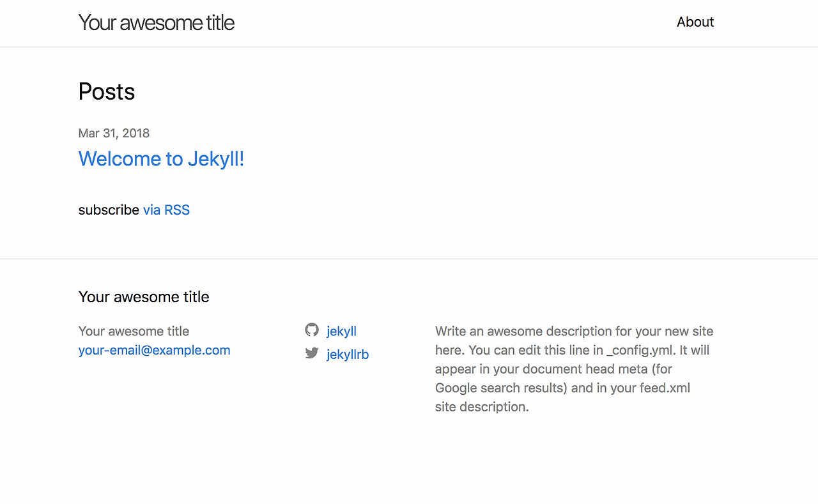This screenshot has height=504, width=818.
Task: Click the divider line above the footer
Action: click(409, 259)
